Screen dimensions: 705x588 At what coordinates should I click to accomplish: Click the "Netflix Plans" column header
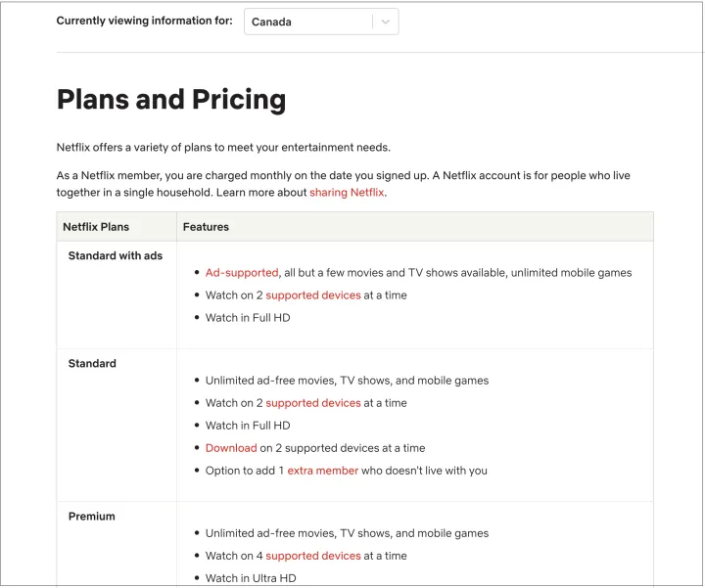[96, 227]
